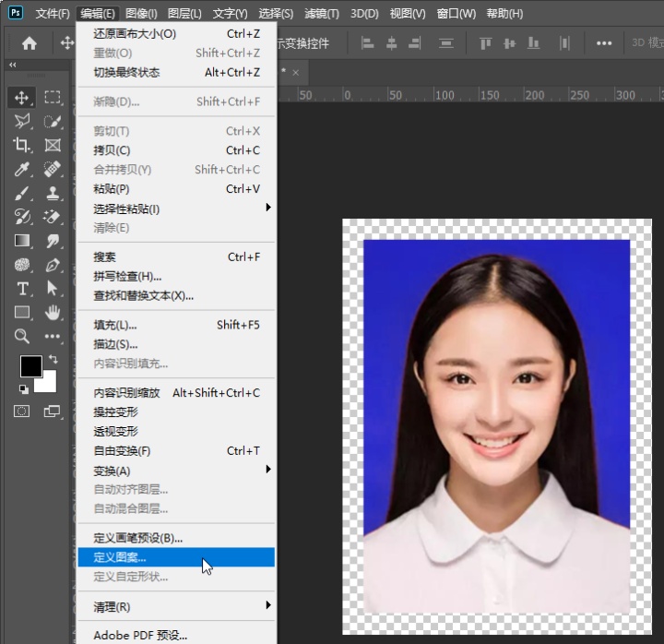
Task: Select the Rectangle shape tool
Action: click(x=21, y=313)
